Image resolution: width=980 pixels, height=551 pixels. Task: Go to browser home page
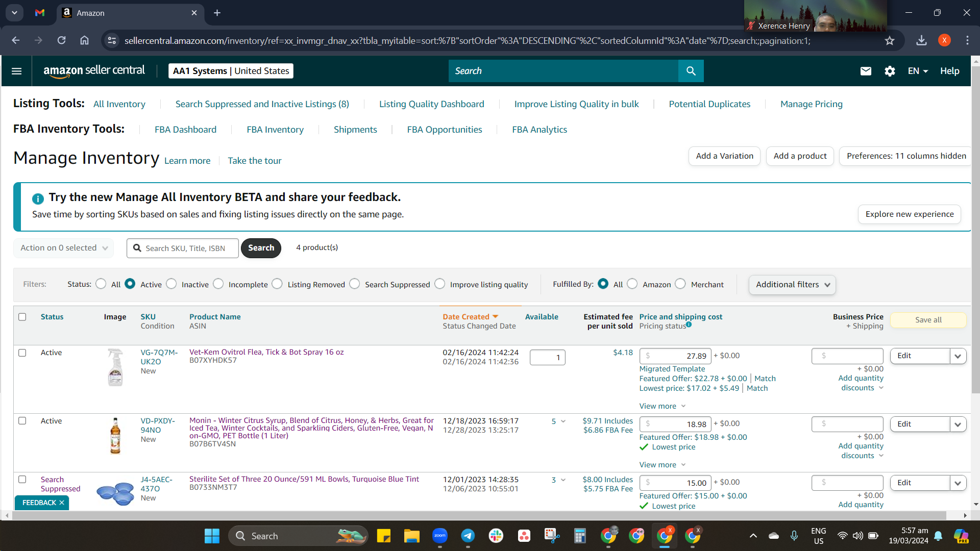click(84, 40)
